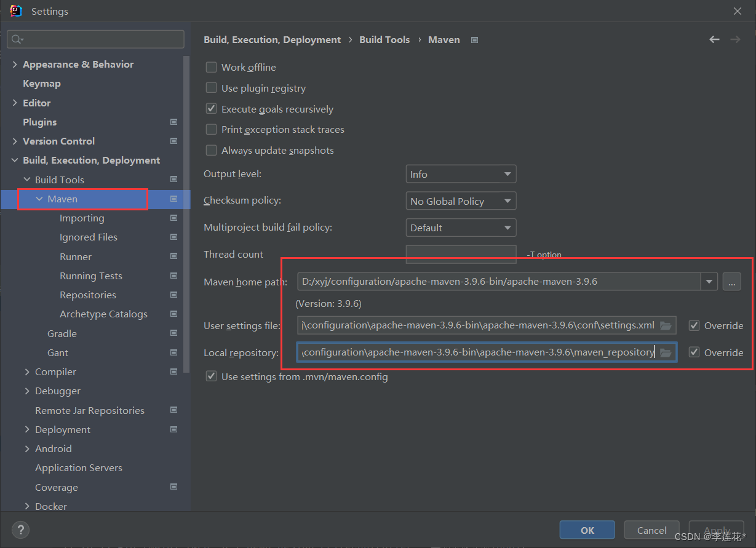
Task: Open the Maven home path dropdown arrow
Action: [709, 282]
